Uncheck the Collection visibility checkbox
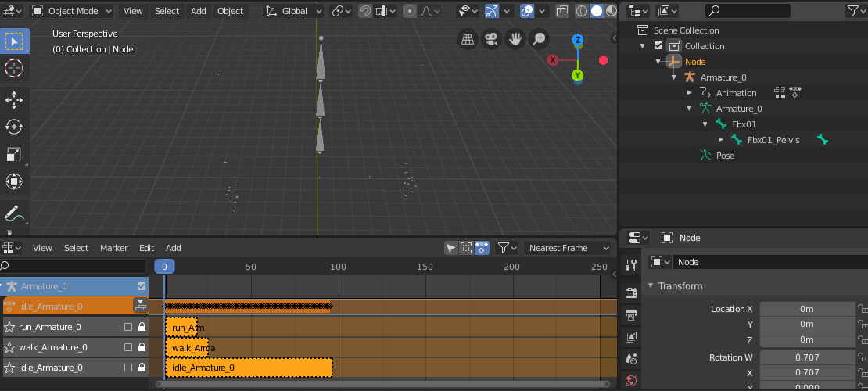The image size is (868, 391). pos(658,46)
